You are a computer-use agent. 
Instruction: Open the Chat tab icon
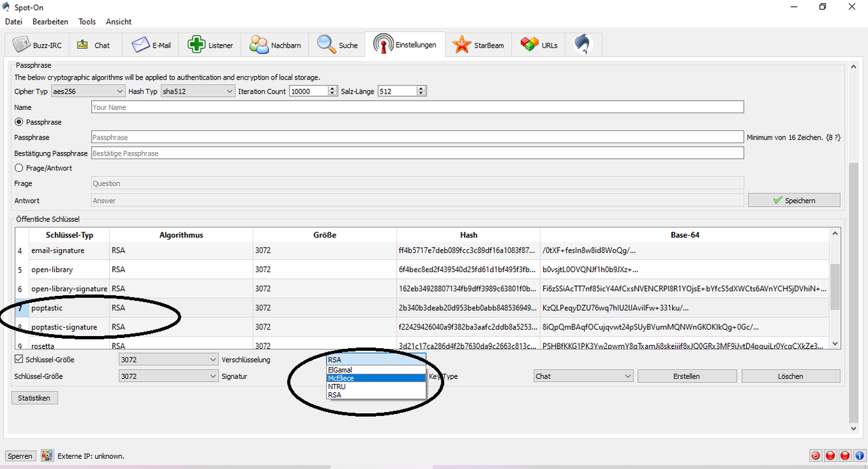(93, 45)
